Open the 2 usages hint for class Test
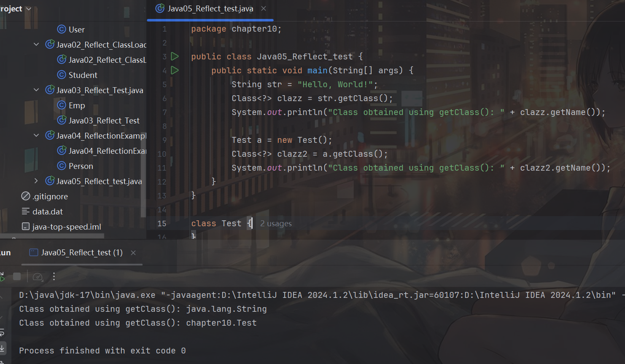The height and width of the screenshot is (364, 625). 276,223
